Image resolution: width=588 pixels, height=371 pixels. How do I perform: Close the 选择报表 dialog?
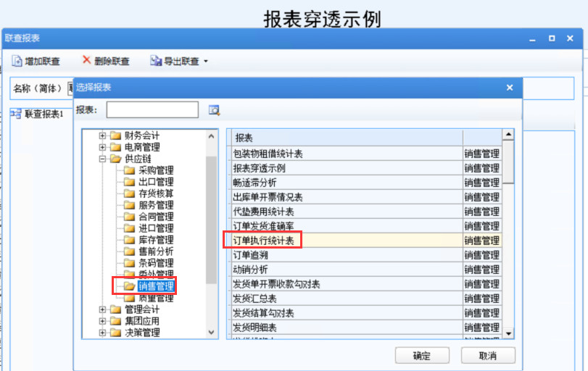510,88
